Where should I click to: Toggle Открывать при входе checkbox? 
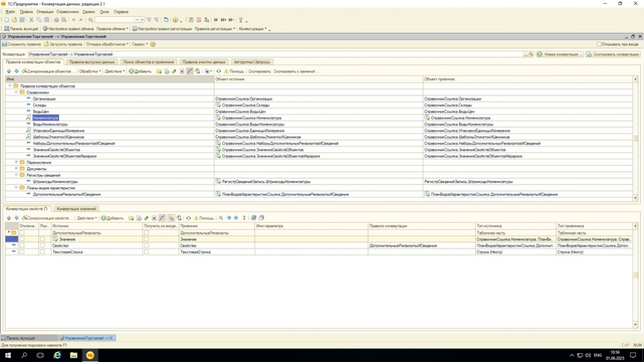[x=599, y=44]
